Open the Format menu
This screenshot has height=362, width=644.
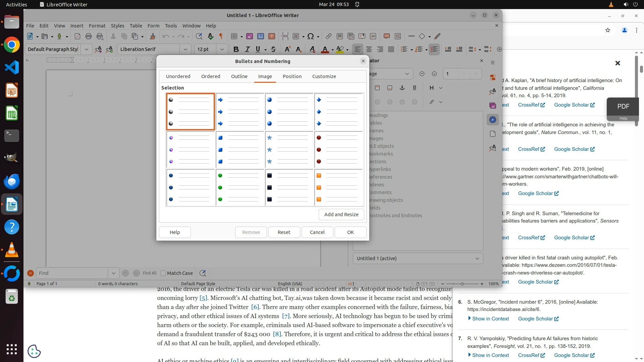[97, 26]
